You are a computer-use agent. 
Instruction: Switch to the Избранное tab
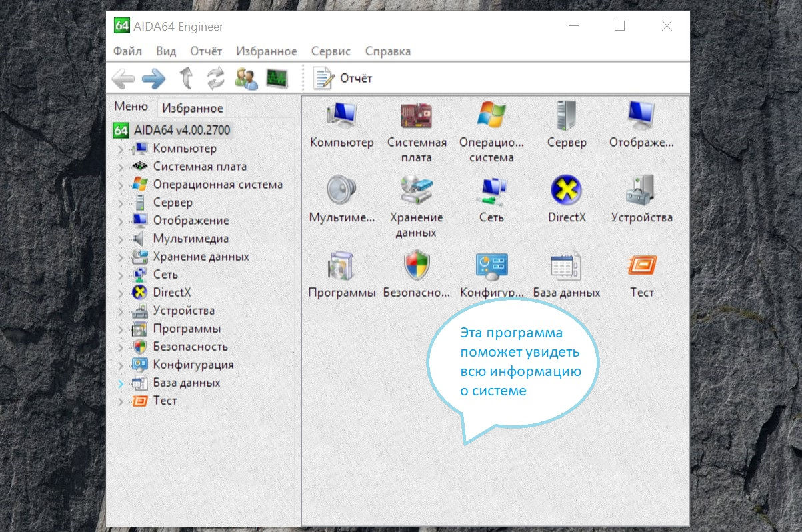(193, 108)
